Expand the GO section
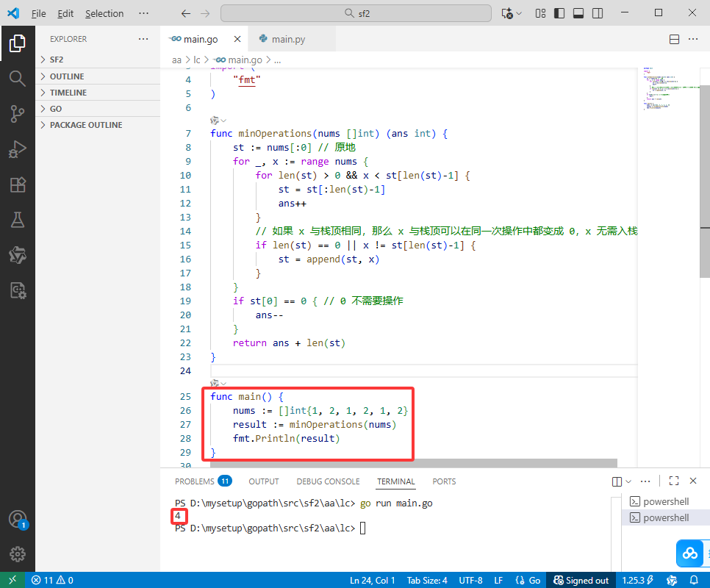The width and height of the screenshot is (710, 588). pyautogui.click(x=98, y=109)
